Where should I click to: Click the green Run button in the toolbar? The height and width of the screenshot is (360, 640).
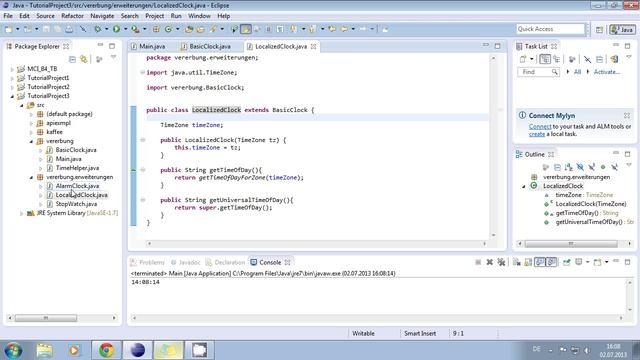click(116, 29)
